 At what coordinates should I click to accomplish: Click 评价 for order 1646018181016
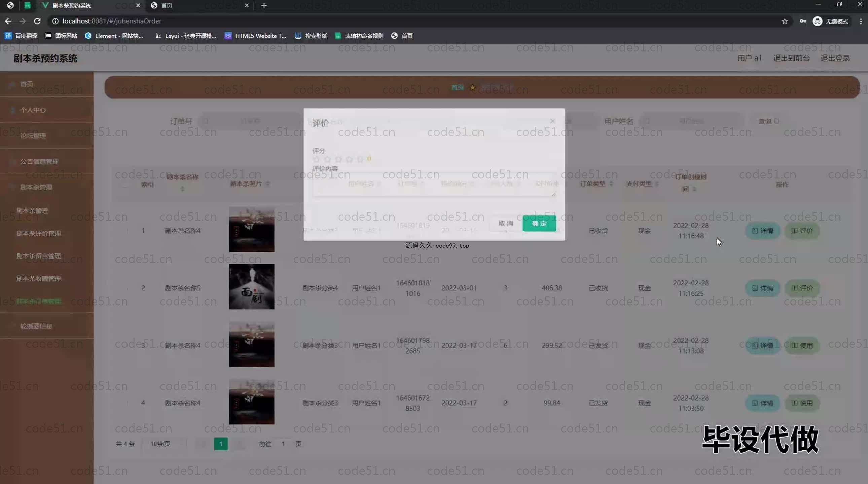click(802, 288)
